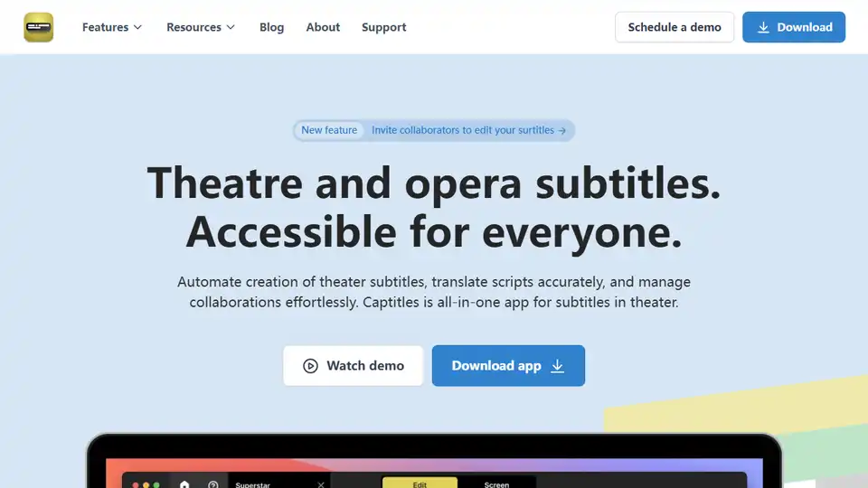This screenshot has width=868, height=488.
Task: Play the Watch demo video
Action: 354,366
